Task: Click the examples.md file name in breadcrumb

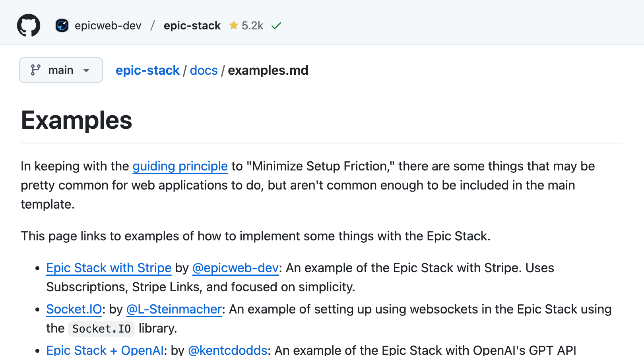Action: coord(268,70)
